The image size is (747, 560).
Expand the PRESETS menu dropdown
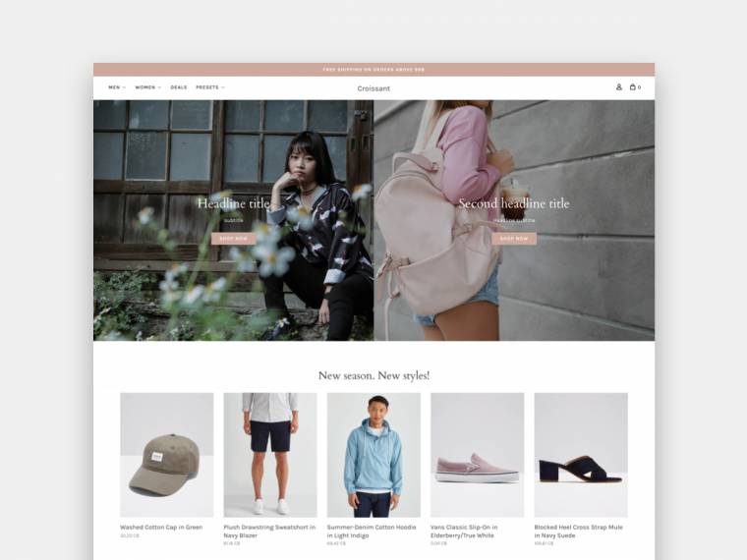pyautogui.click(x=210, y=87)
